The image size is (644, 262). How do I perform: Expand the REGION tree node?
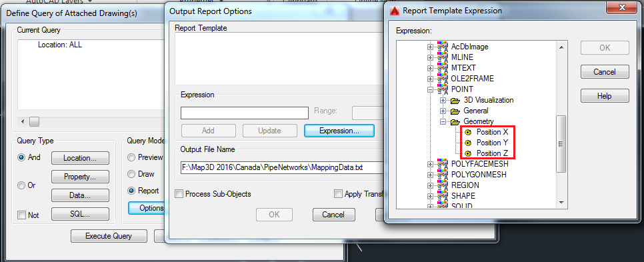coord(430,185)
